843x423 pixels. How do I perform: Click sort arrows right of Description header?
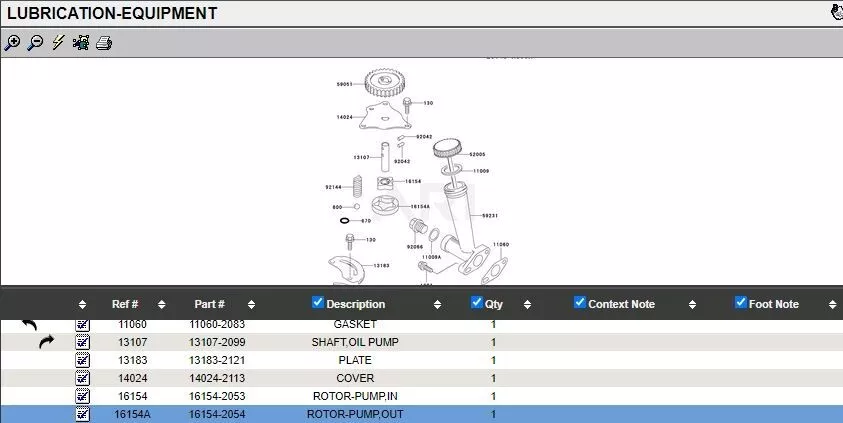tap(437, 304)
